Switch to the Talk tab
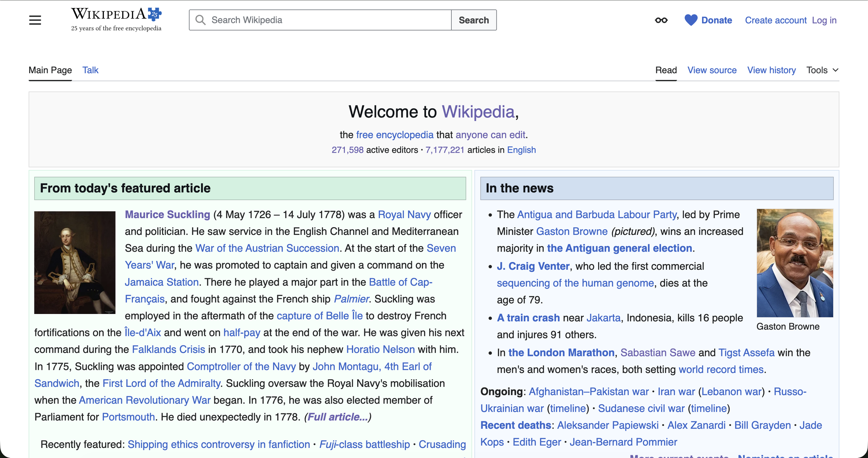This screenshot has width=868, height=458. coord(90,70)
